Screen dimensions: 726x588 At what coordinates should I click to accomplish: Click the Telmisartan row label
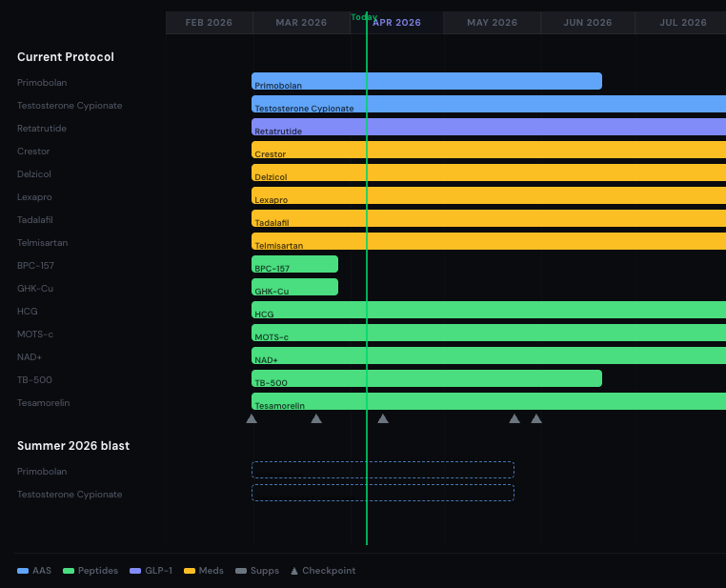tap(42, 243)
